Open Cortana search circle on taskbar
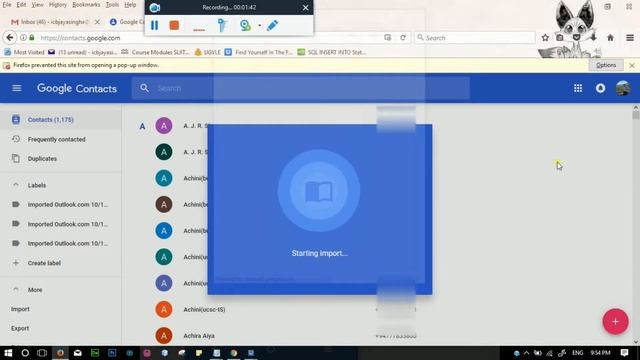The height and width of the screenshot is (360, 640). click(x=25, y=353)
